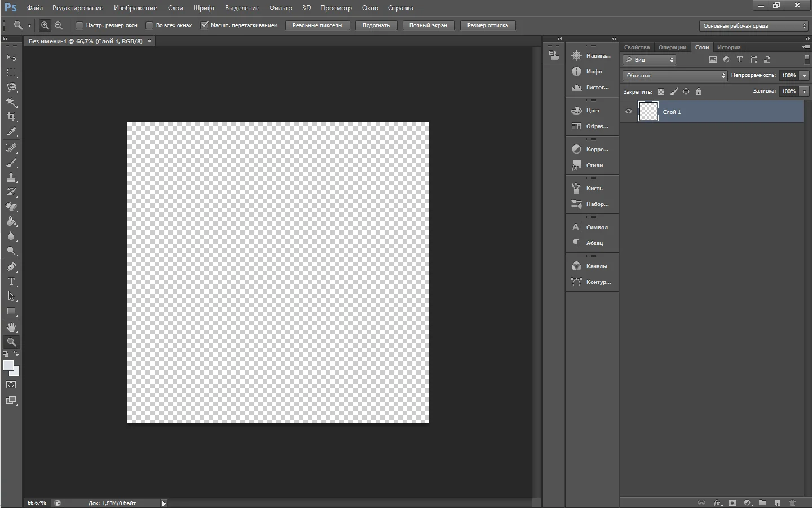Enable the 'Настр. размер окон' checkbox
This screenshot has width=812, height=508.
(x=80, y=25)
